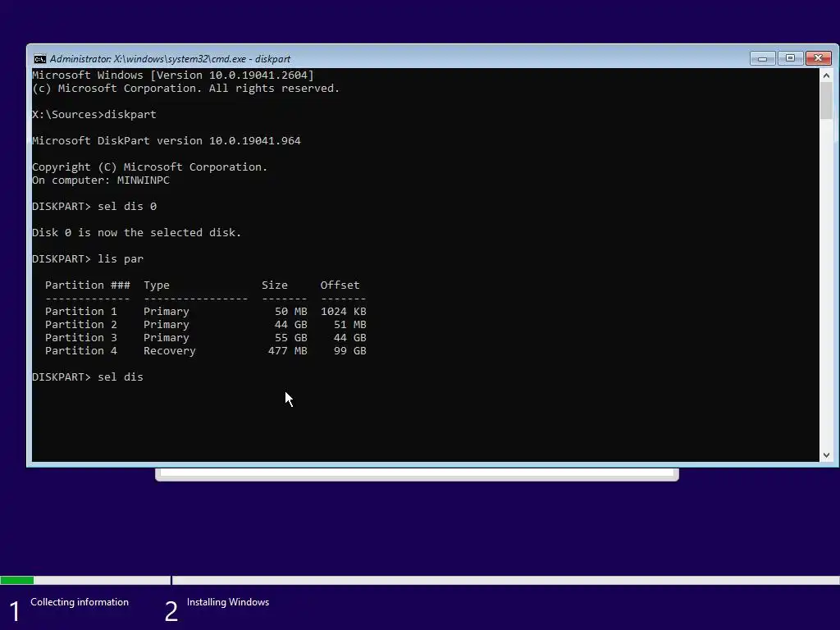
Task: Click the current 'DISKPART> sel dis' input line
Action: [x=88, y=377]
